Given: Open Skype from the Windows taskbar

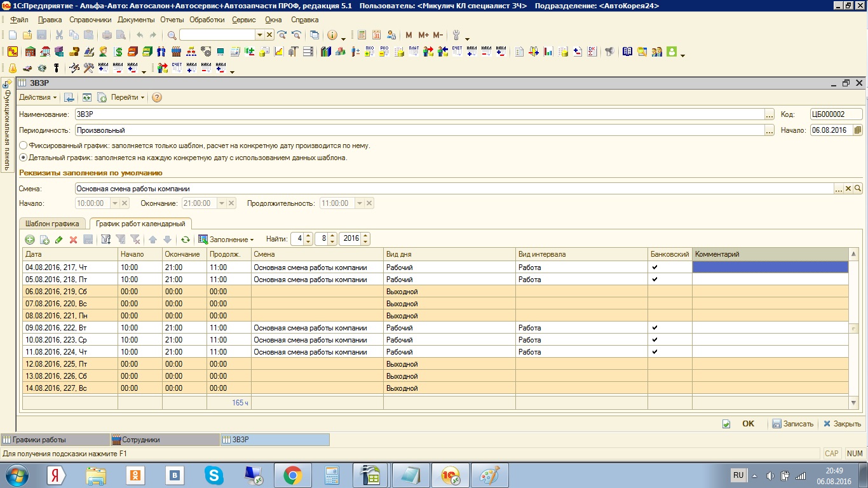Looking at the screenshot, I should 214,475.
